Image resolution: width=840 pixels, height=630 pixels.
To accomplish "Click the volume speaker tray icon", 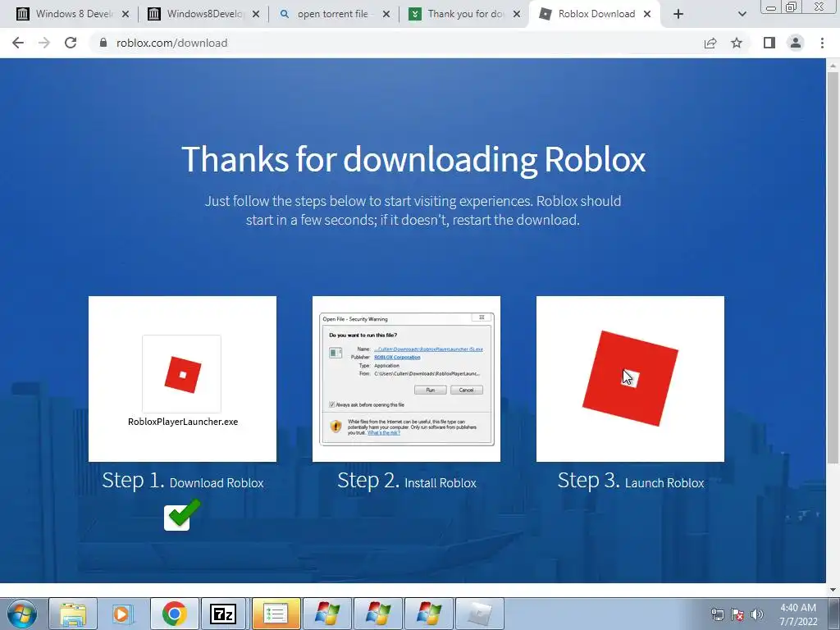I will 757,614.
